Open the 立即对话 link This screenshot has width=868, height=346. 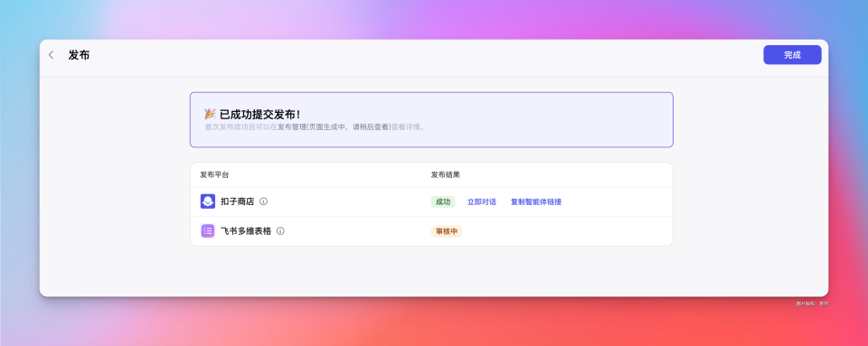pyautogui.click(x=482, y=201)
